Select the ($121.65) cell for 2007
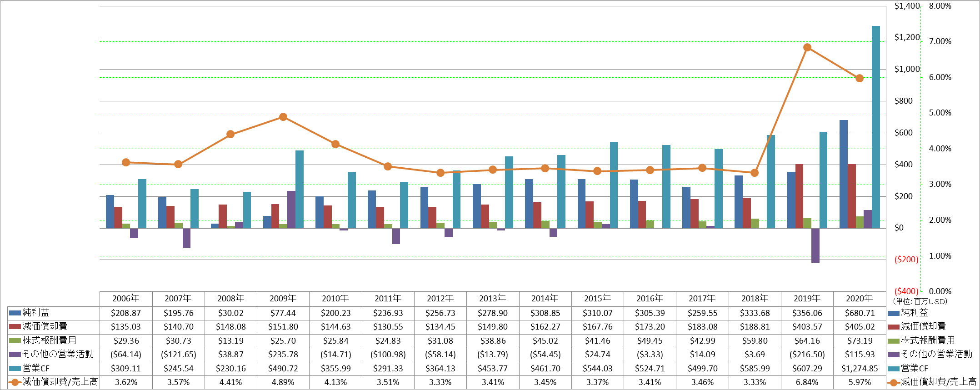The width and height of the screenshot is (980, 390). click(178, 355)
